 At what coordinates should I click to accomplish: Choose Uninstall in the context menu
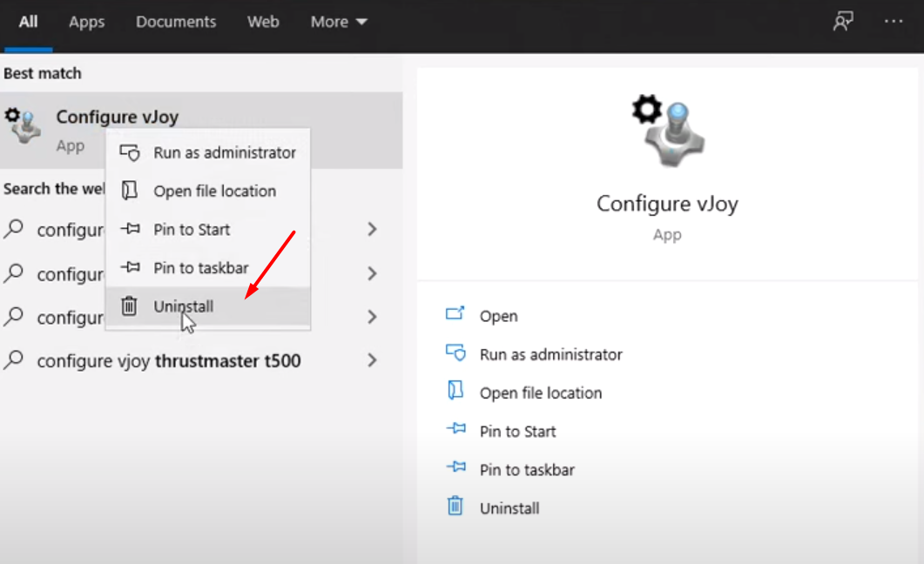(208, 306)
